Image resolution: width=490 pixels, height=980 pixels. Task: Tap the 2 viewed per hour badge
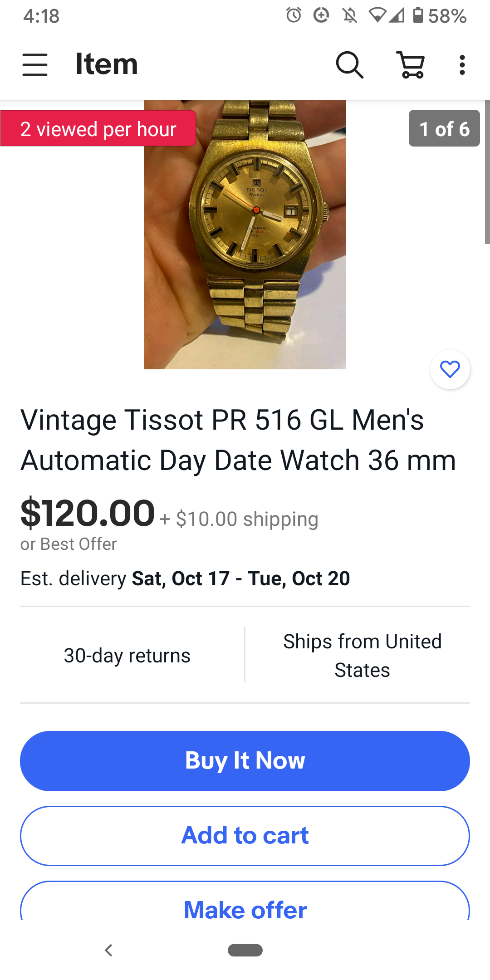(98, 128)
